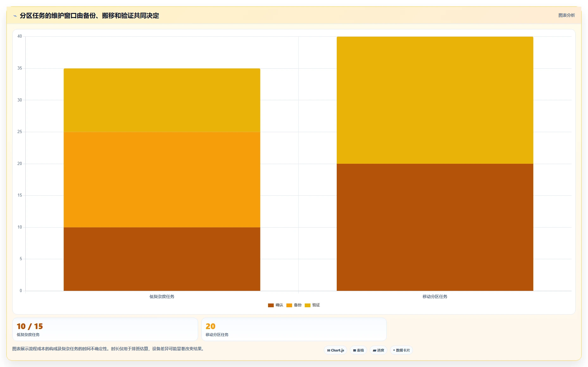
Task: Click the 备份 segment of 低复杂度任务 bar
Action: click(162, 180)
